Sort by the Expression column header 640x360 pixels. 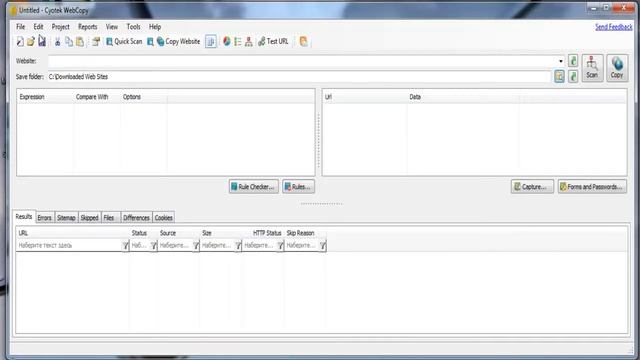point(45,97)
